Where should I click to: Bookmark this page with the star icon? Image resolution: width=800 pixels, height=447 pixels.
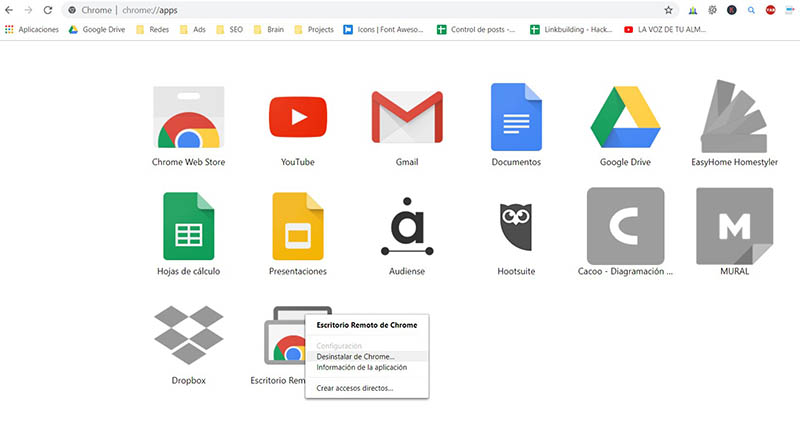(x=668, y=10)
